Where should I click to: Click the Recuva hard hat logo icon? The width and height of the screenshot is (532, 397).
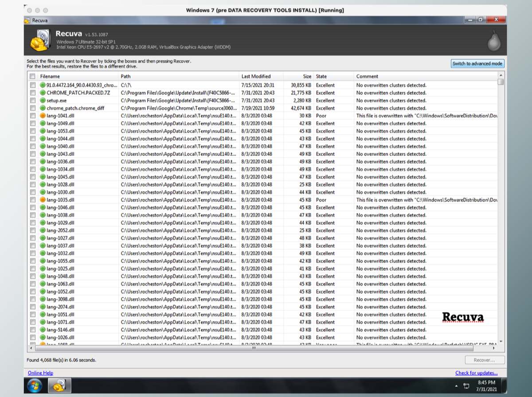[x=39, y=41]
